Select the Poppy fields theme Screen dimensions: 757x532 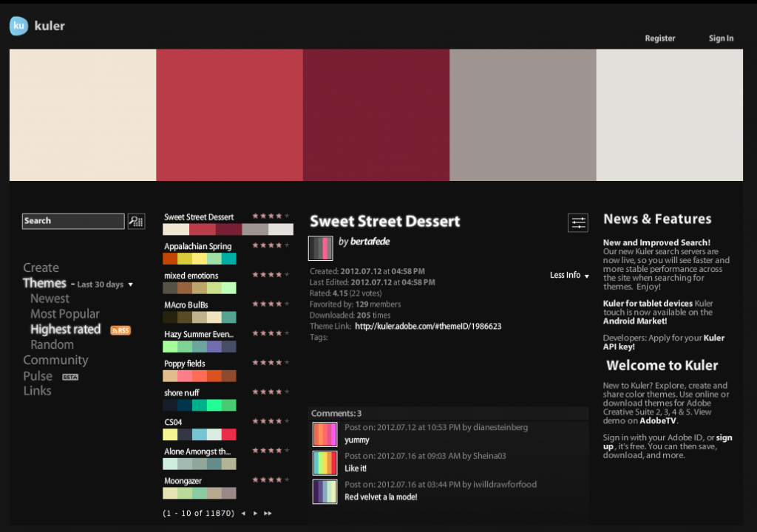pos(184,364)
